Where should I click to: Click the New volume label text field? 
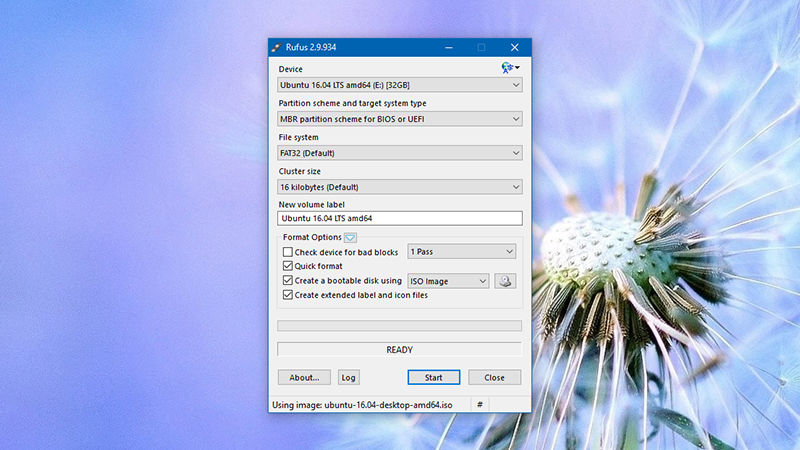tap(399, 218)
